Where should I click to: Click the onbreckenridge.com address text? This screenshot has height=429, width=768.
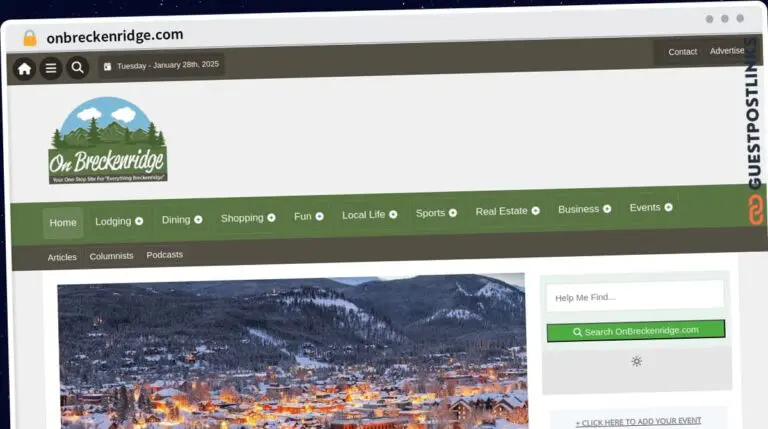[115, 36]
